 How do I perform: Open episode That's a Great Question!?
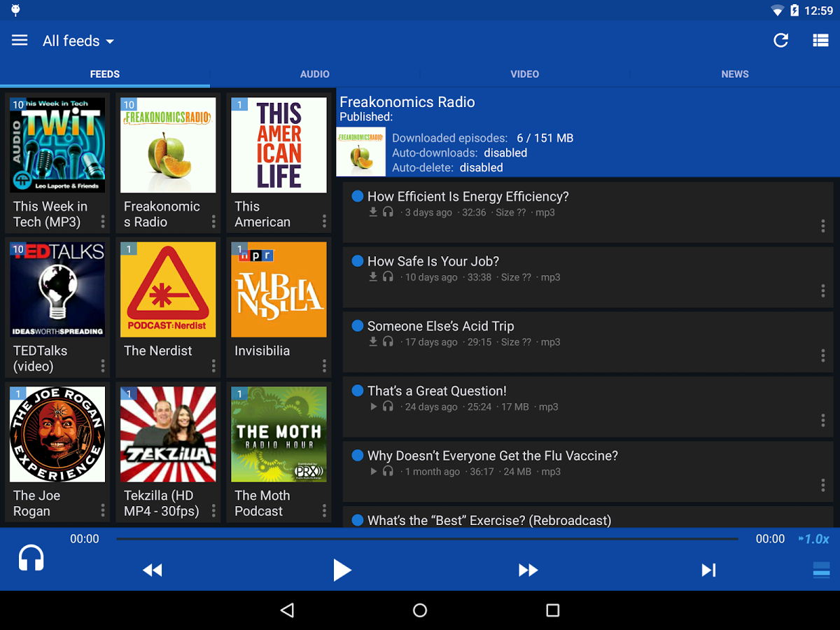pyautogui.click(x=588, y=407)
